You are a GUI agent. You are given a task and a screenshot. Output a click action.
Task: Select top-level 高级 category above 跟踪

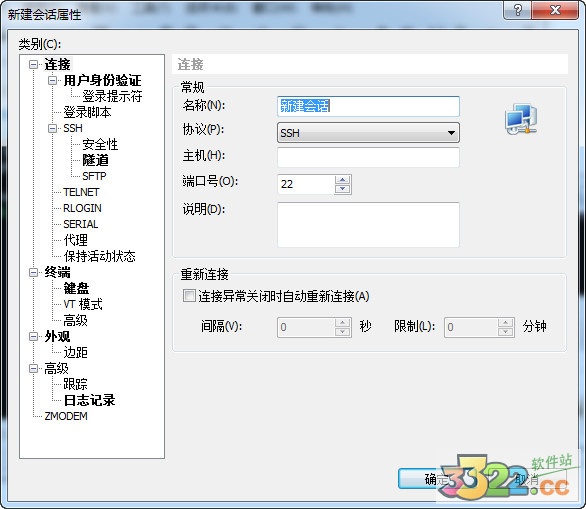(56, 369)
